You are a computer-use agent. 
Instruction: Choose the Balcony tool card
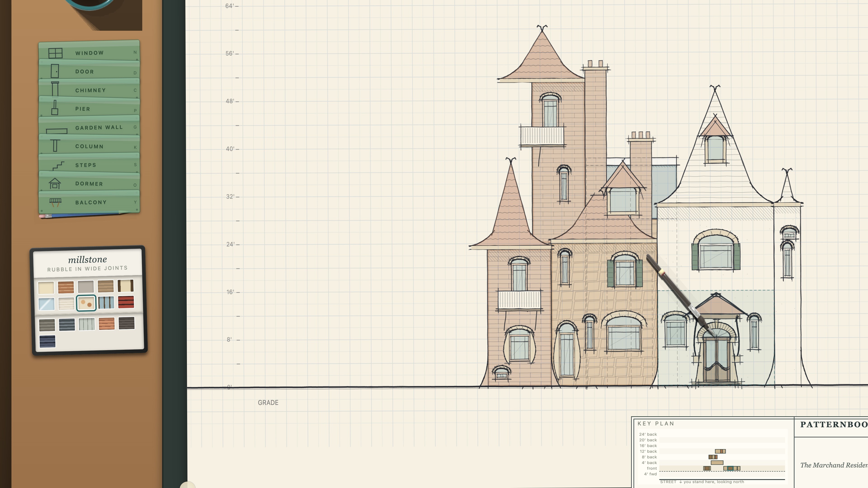(89, 202)
